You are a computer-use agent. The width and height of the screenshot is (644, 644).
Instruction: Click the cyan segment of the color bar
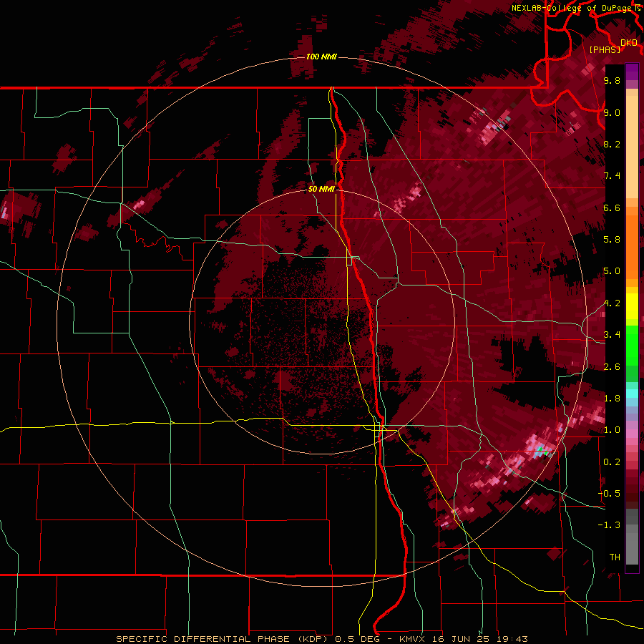coord(632,394)
